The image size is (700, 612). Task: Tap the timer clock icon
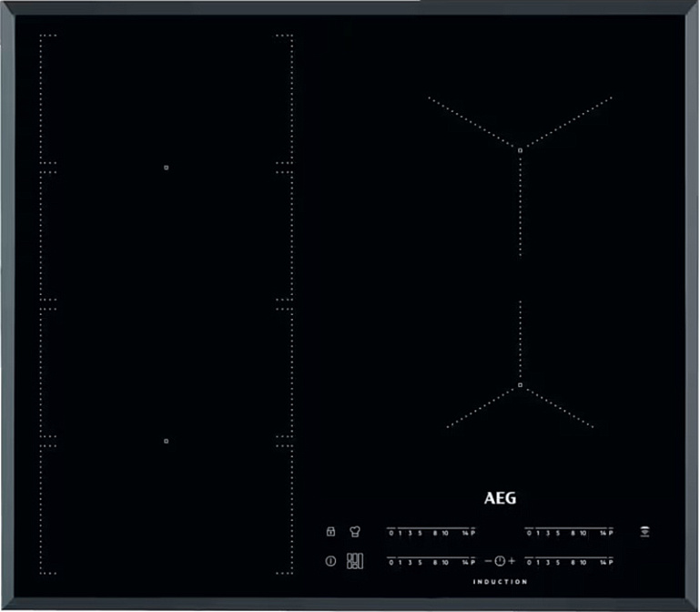click(499, 560)
